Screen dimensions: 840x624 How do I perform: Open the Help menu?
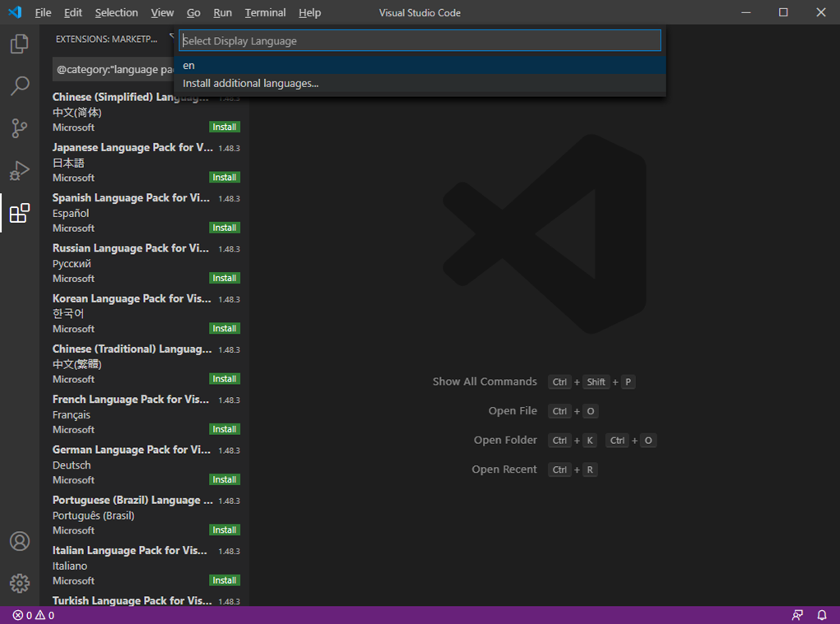309,12
